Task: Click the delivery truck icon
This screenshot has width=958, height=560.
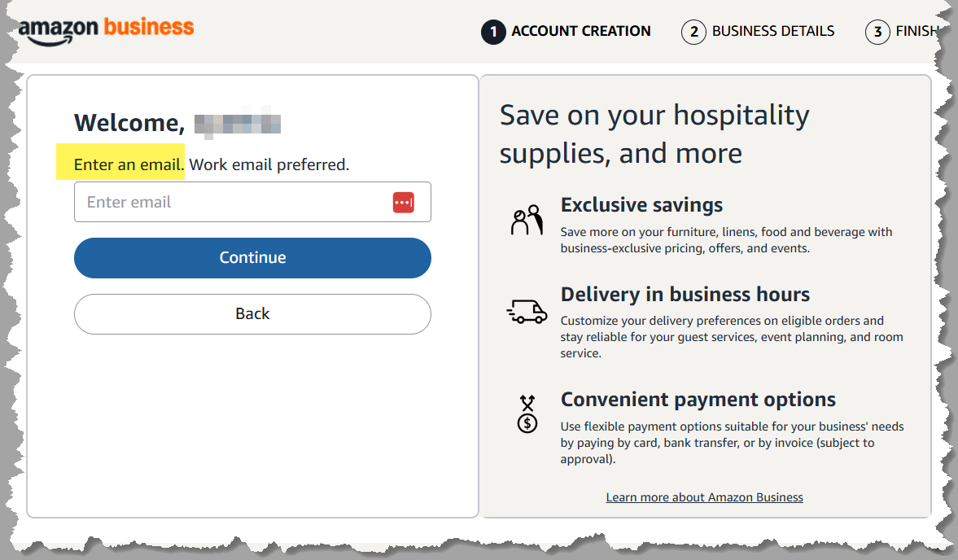Action: pos(527,311)
